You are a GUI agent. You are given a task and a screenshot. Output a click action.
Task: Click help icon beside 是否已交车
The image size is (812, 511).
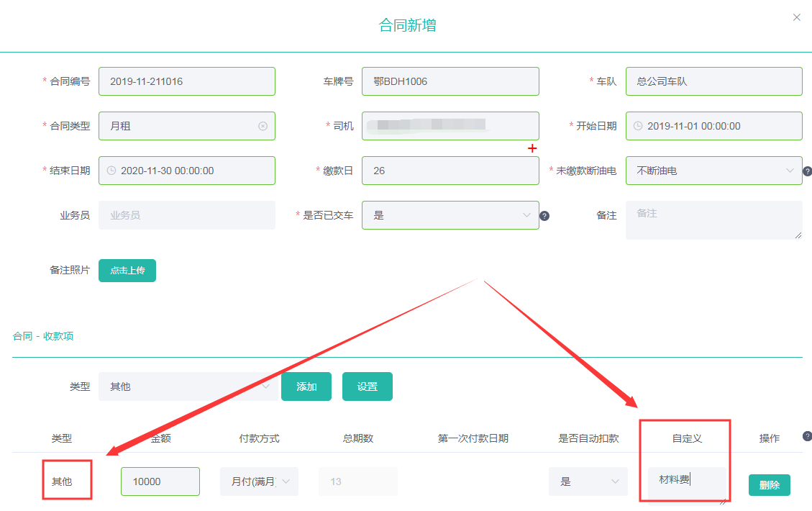tap(544, 216)
